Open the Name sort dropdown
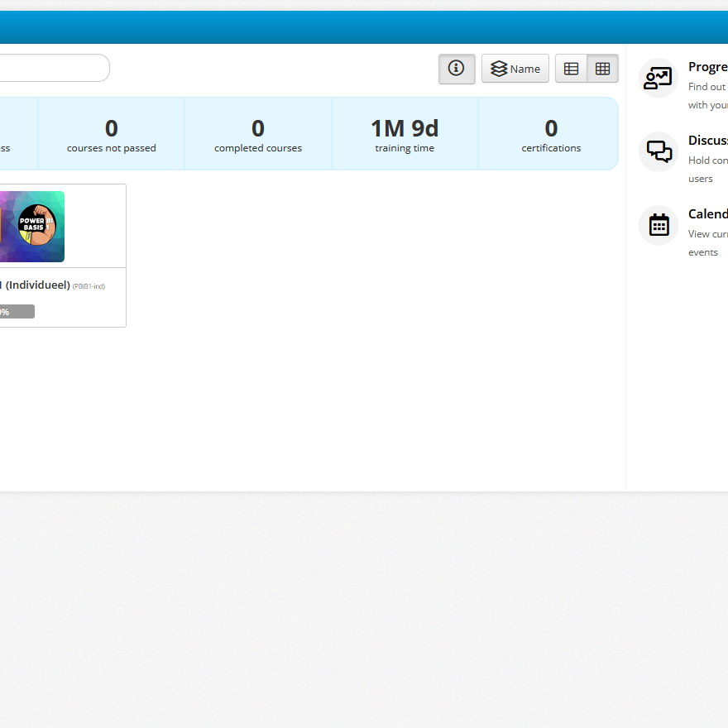Screen dimensions: 728x728 [x=515, y=69]
